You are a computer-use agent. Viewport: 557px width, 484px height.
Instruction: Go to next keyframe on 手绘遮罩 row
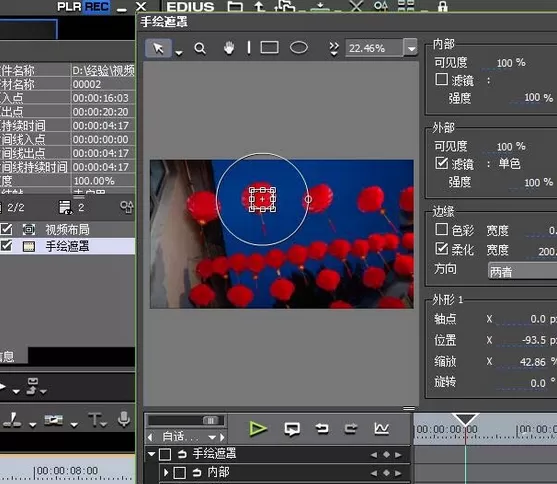click(398, 455)
